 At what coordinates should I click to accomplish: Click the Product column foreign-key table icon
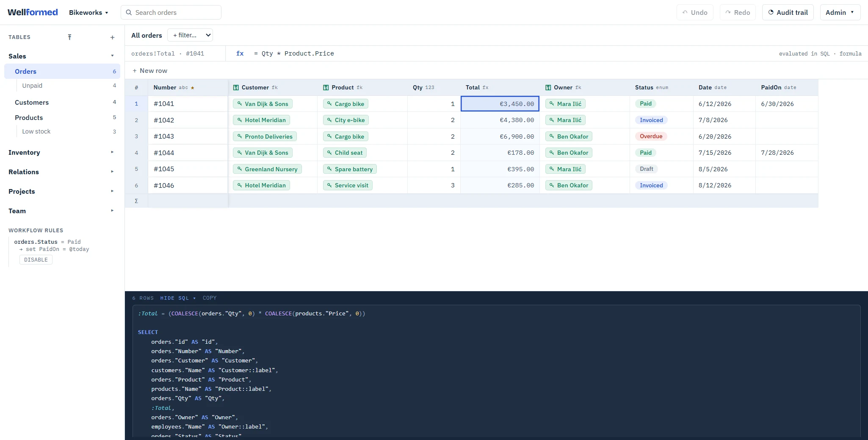coord(326,87)
